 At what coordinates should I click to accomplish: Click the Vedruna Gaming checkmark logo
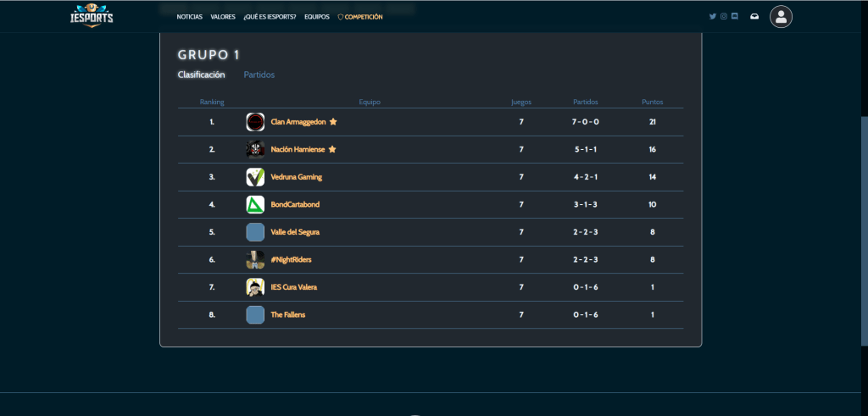255,177
